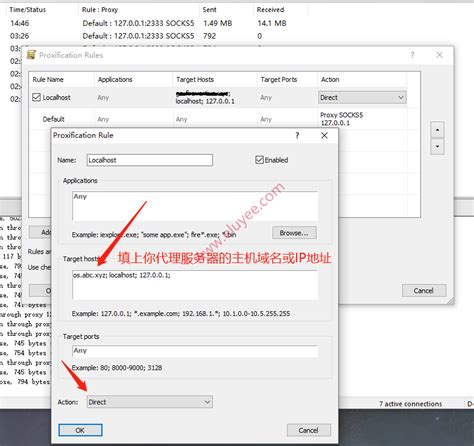
Task: Click the help question mark in Proxification Rules window
Action: 412,55
